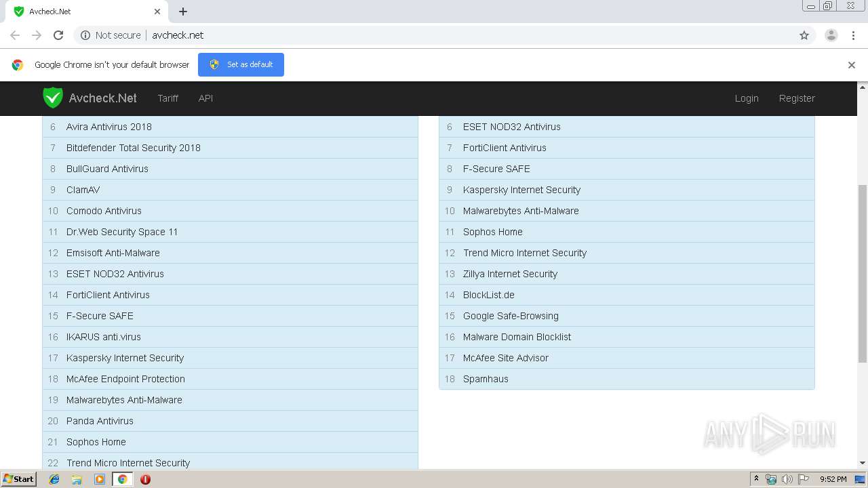
Task: Select Kaspersky Internet Security row number 17
Action: (230, 358)
